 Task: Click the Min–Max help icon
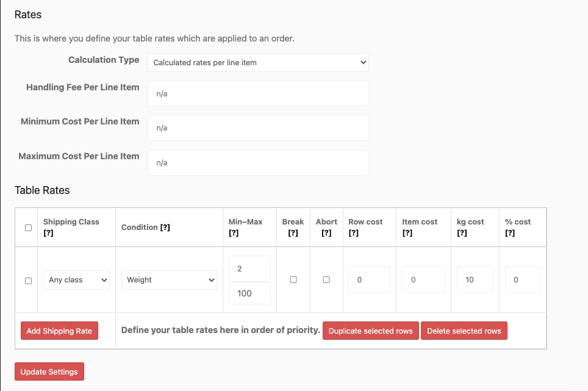(232, 232)
